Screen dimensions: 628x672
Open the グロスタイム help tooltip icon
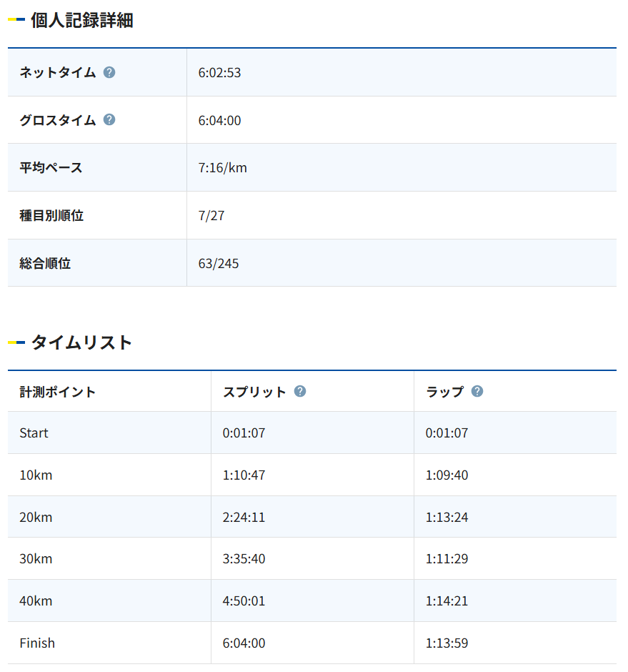click(109, 119)
